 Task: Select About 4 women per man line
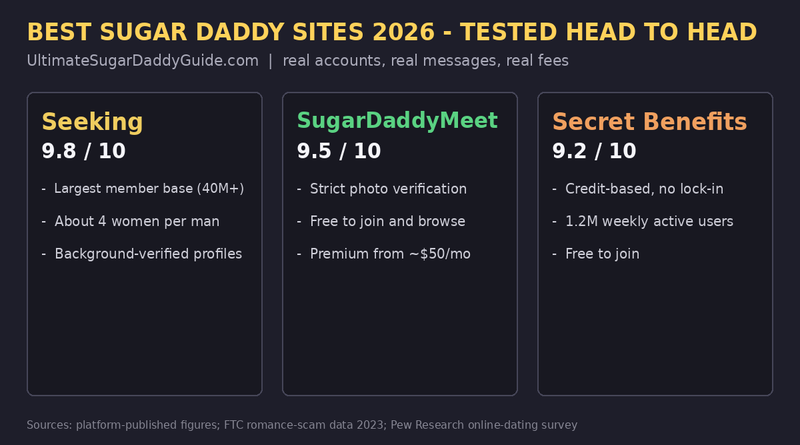click(137, 221)
